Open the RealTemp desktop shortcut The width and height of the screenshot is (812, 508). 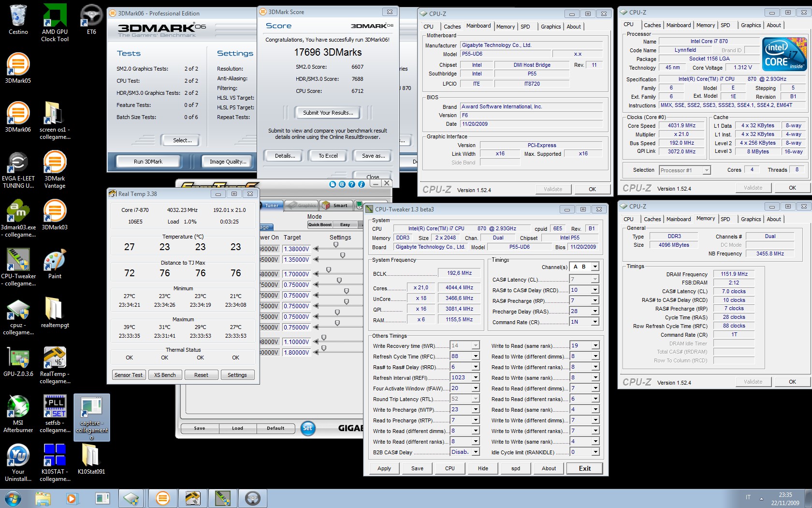[x=55, y=365]
